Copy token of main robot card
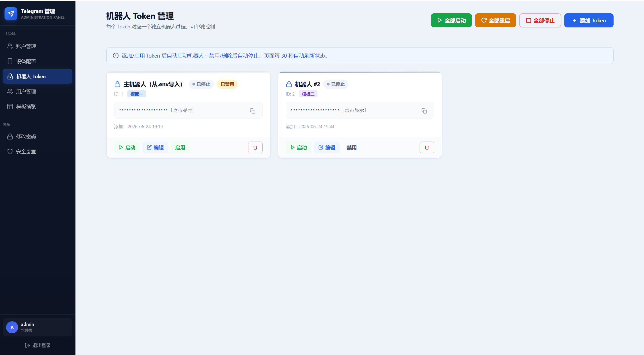The height and width of the screenshot is (355, 644). (253, 111)
